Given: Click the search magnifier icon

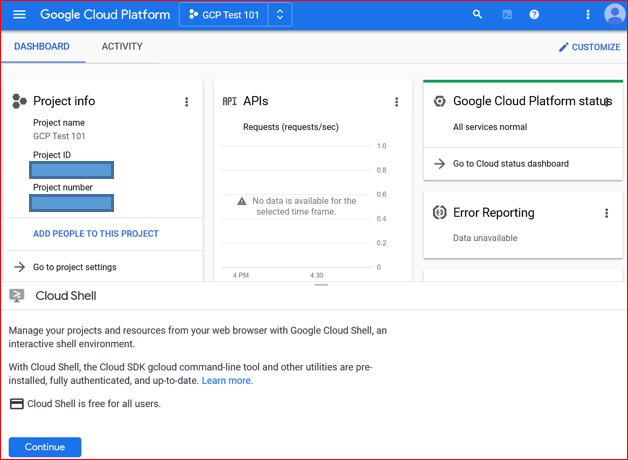Looking at the screenshot, I should pyautogui.click(x=478, y=15).
